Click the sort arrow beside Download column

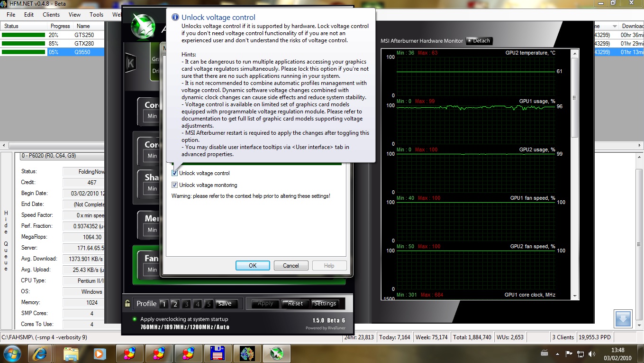pos(615,26)
